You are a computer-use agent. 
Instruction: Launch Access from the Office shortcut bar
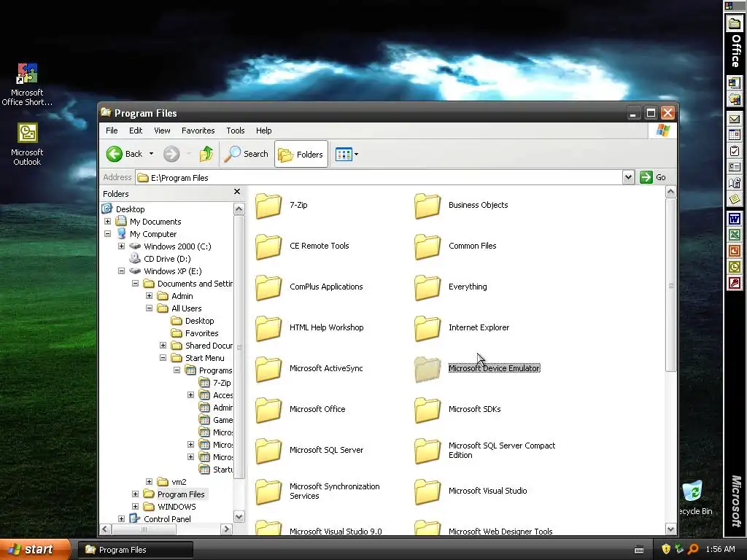point(734,284)
